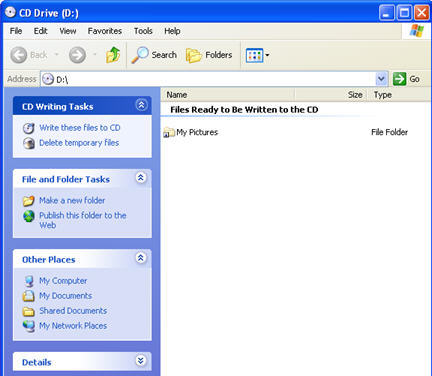
Task: Open the Search magnifier tool
Action: pyautogui.click(x=139, y=55)
